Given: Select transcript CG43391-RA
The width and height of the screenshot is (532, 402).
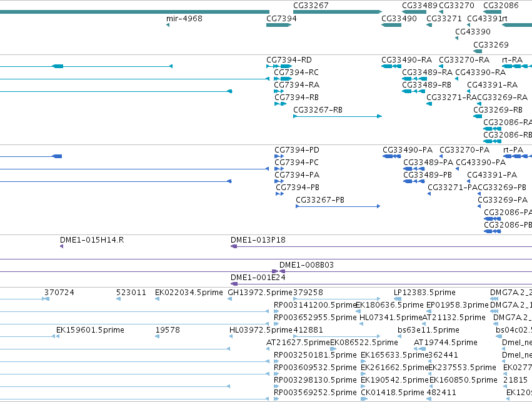Looking at the screenshot, I should 469,91.
